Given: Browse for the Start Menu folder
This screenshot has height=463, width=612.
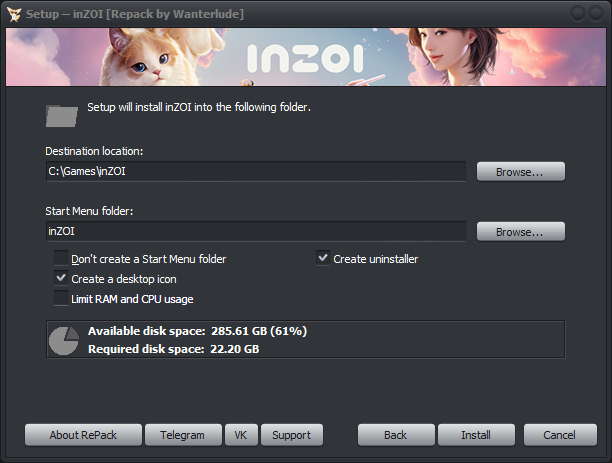Looking at the screenshot, I should tap(521, 232).
